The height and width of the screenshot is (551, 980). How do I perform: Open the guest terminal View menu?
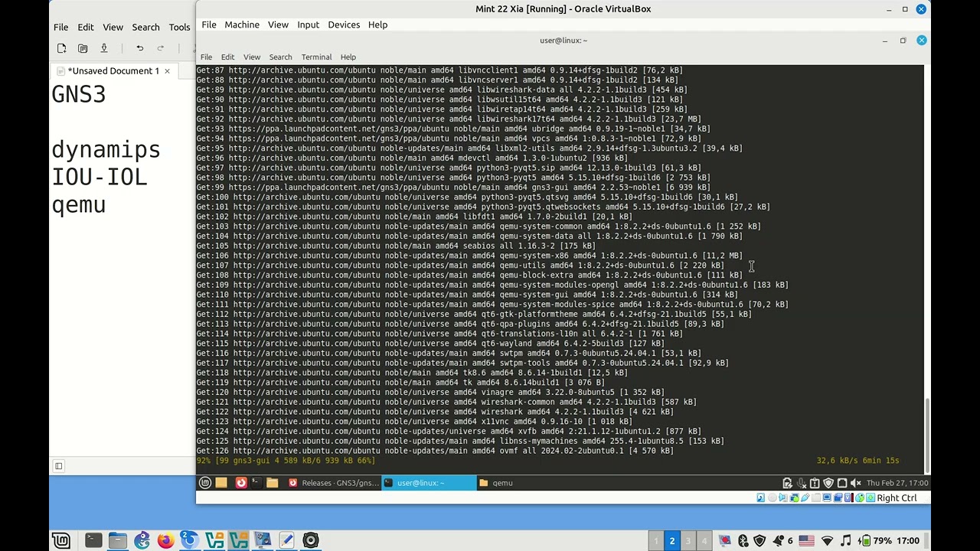tap(252, 57)
